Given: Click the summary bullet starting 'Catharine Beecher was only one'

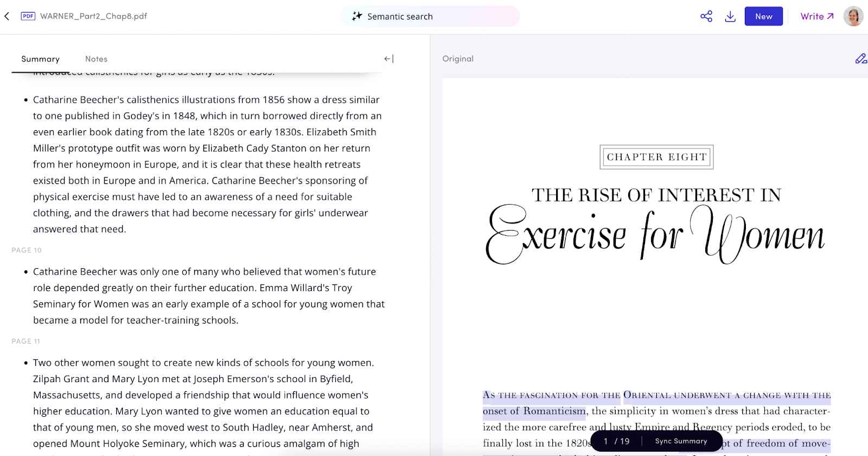Looking at the screenshot, I should (209, 296).
